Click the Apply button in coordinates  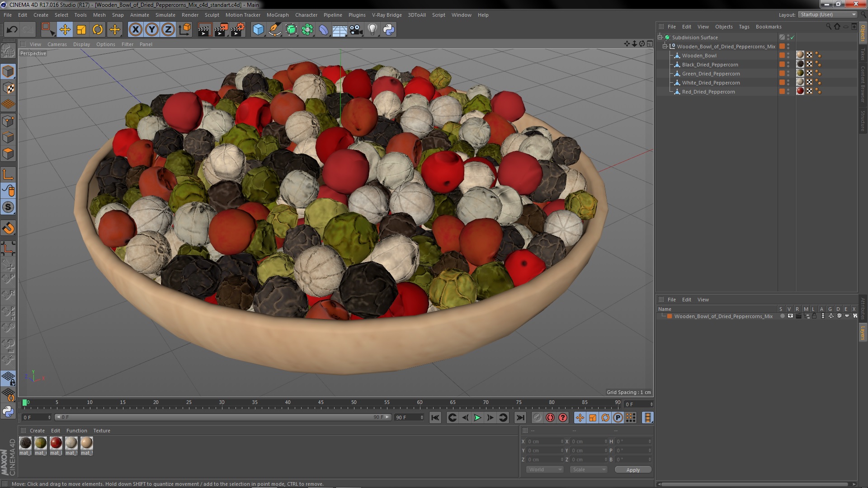point(633,470)
